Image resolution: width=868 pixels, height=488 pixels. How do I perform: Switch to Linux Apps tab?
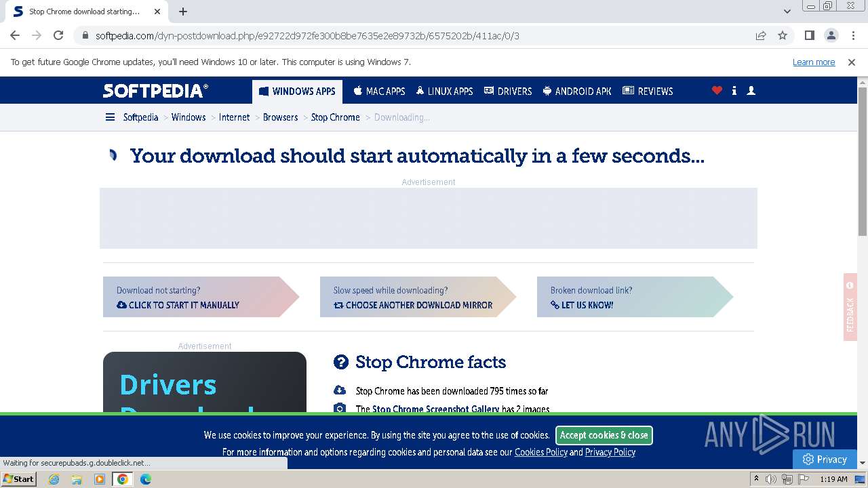(x=444, y=91)
